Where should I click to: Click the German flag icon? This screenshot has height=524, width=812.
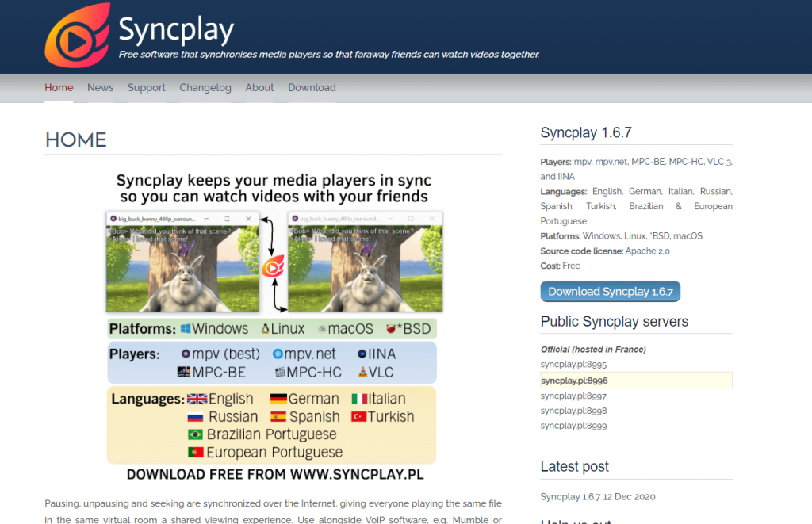[x=278, y=399]
